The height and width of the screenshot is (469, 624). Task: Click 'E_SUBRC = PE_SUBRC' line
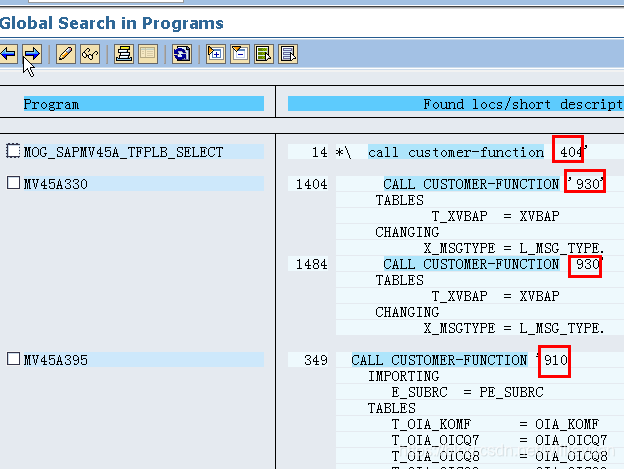tap(467, 392)
